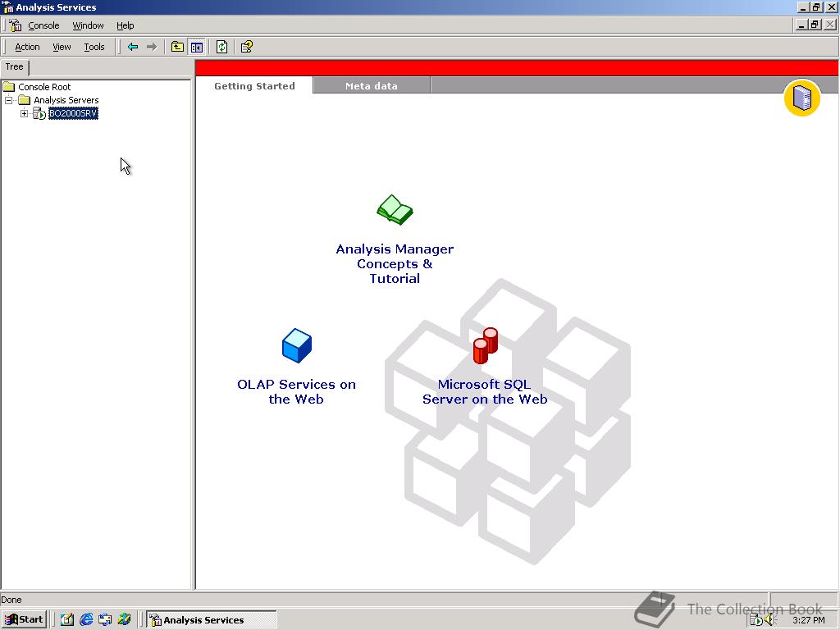Click the Show Desktop quick launch icon
The image size is (840, 630).
click(x=67, y=620)
